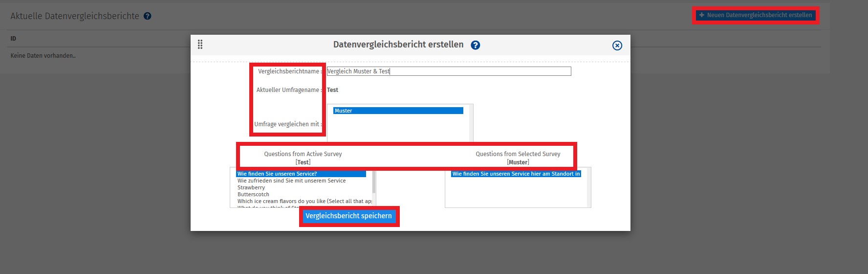Viewport: 868px width, 274px height.
Task: Select Muster in survey comparison list
Action: pyautogui.click(x=398, y=111)
